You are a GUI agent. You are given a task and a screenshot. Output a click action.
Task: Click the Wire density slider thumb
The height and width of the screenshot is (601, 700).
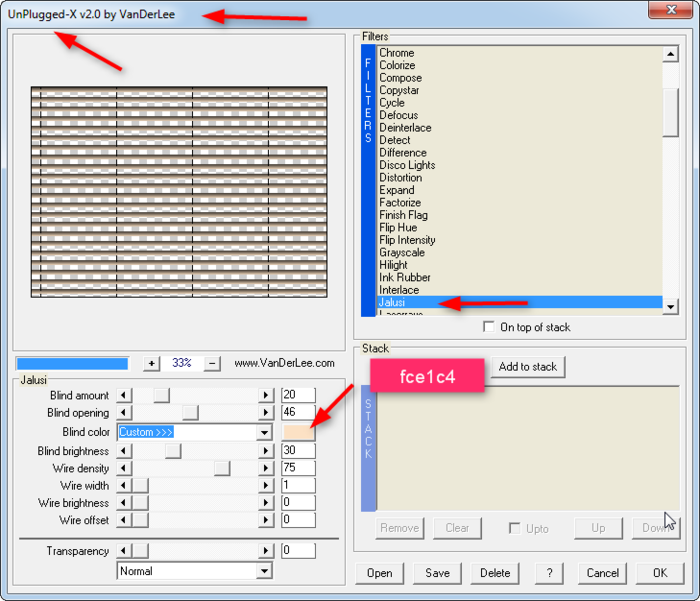(x=222, y=468)
